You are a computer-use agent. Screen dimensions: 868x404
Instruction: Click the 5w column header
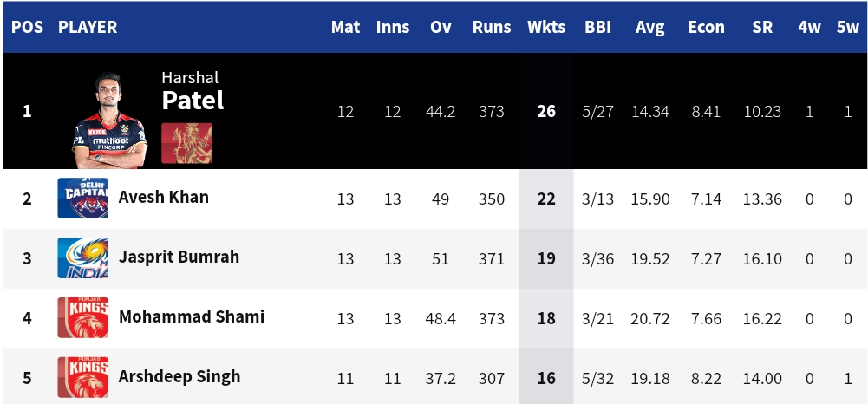click(847, 27)
